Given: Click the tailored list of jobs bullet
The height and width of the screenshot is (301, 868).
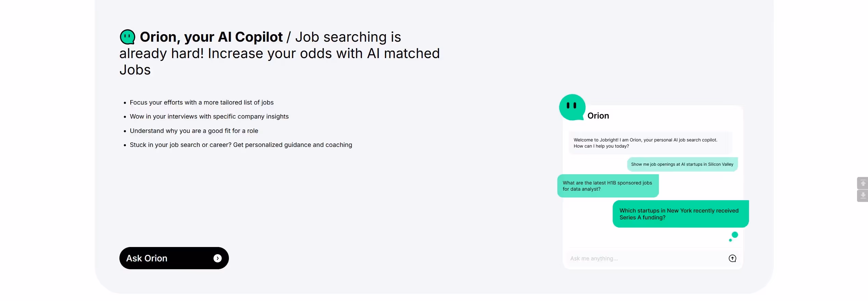Looking at the screenshot, I should (202, 102).
